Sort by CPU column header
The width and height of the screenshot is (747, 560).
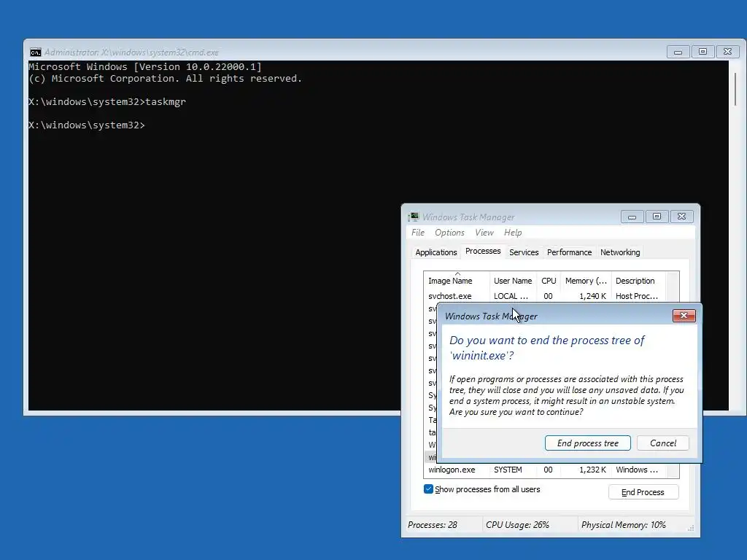549,281
